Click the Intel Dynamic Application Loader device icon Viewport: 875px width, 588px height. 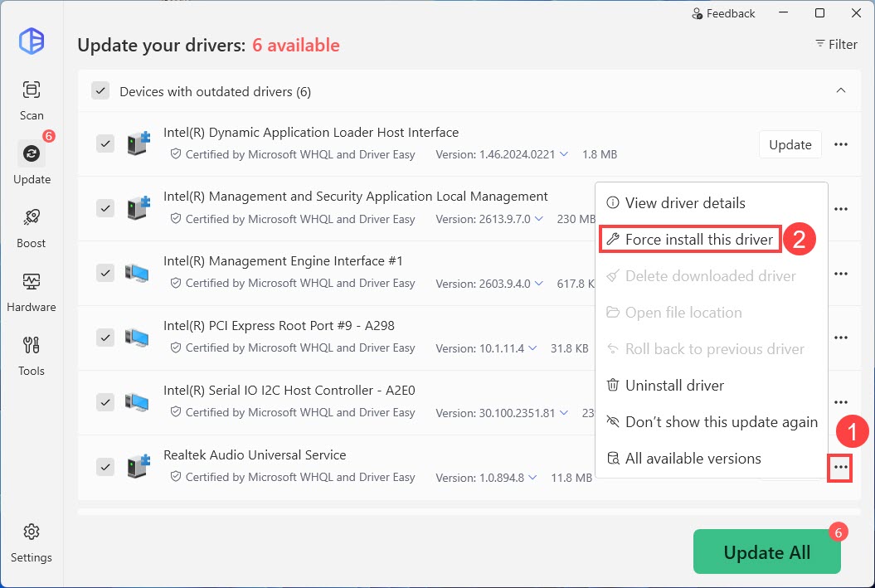coord(138,143)
